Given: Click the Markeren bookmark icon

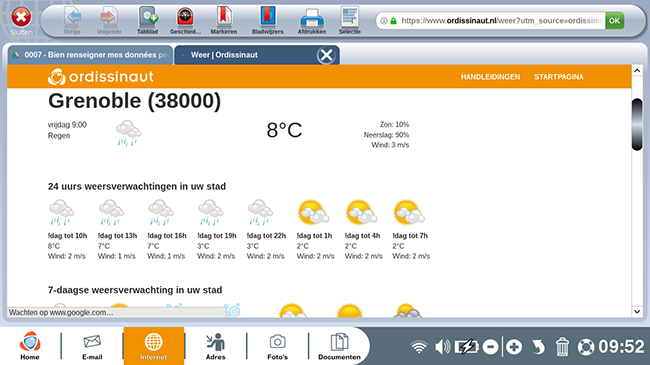Looking at the screenshot, I should coord(224,17).
